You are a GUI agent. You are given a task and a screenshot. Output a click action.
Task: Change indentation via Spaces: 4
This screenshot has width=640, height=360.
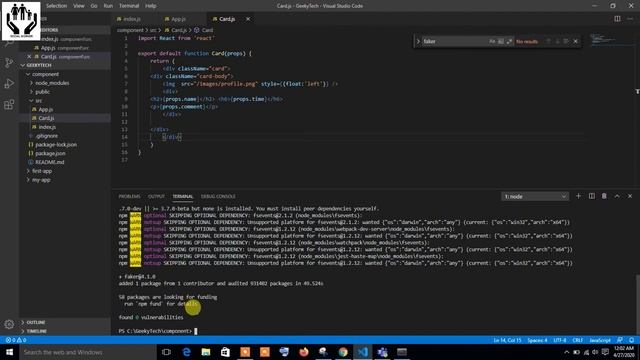[x=537, y=340]
